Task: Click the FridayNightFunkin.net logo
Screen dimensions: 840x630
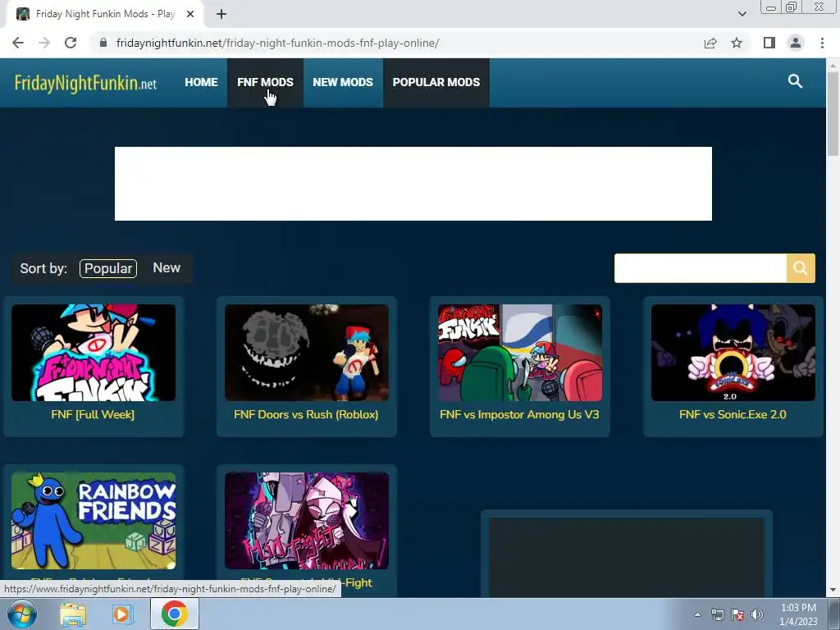Action: click(85, 83)
